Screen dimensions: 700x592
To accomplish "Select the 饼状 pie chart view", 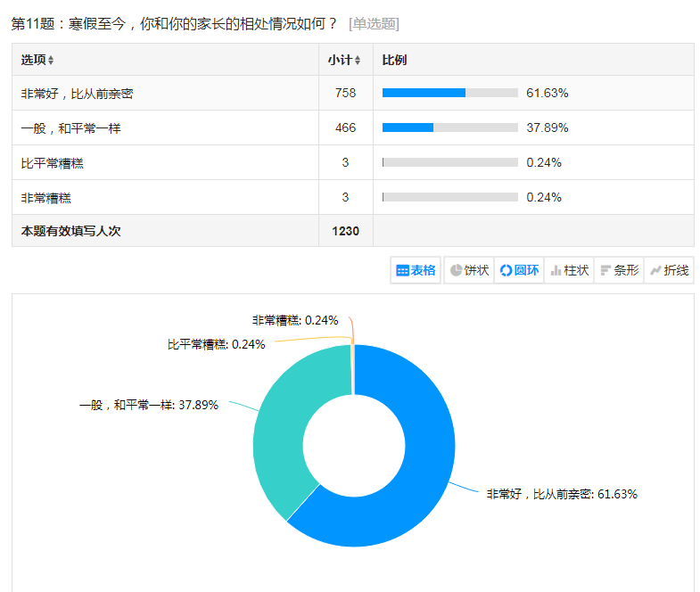I will (x=469, y=270).
